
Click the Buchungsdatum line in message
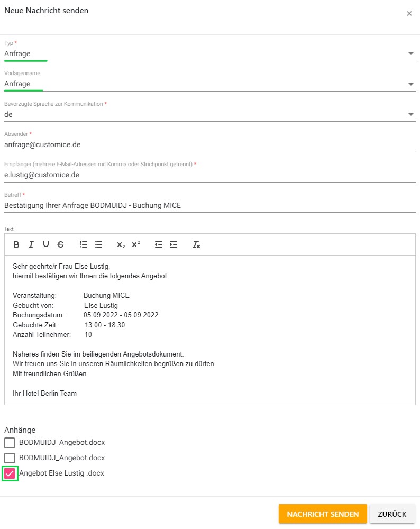85,315
